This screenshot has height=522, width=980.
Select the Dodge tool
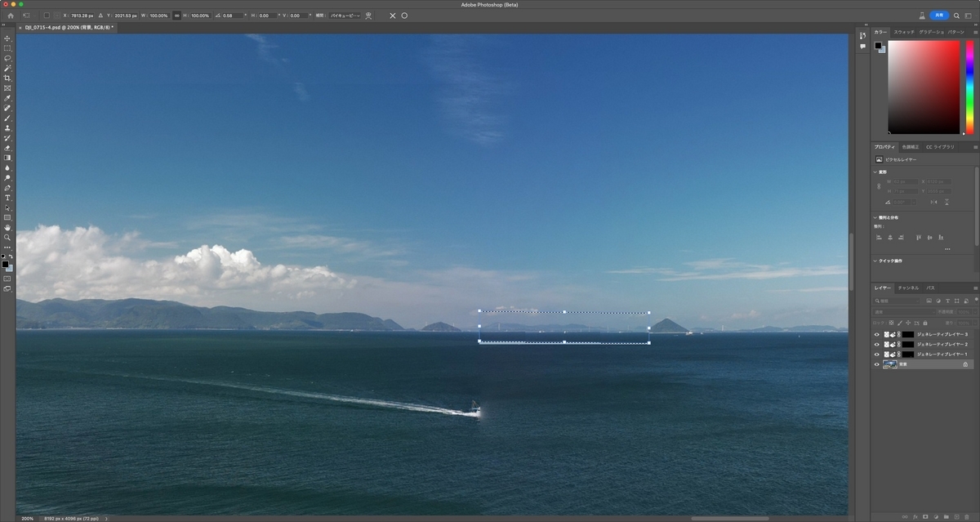pos(7,177)
